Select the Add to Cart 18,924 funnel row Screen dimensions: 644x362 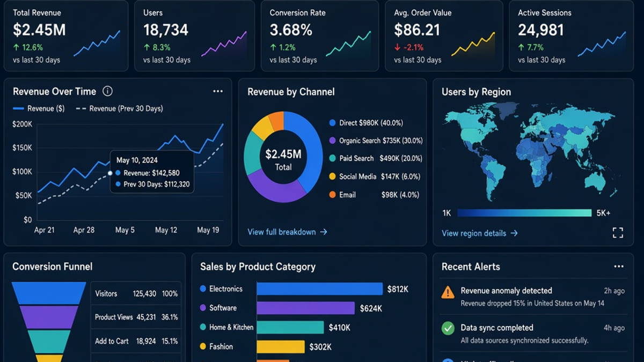(136, 341)
